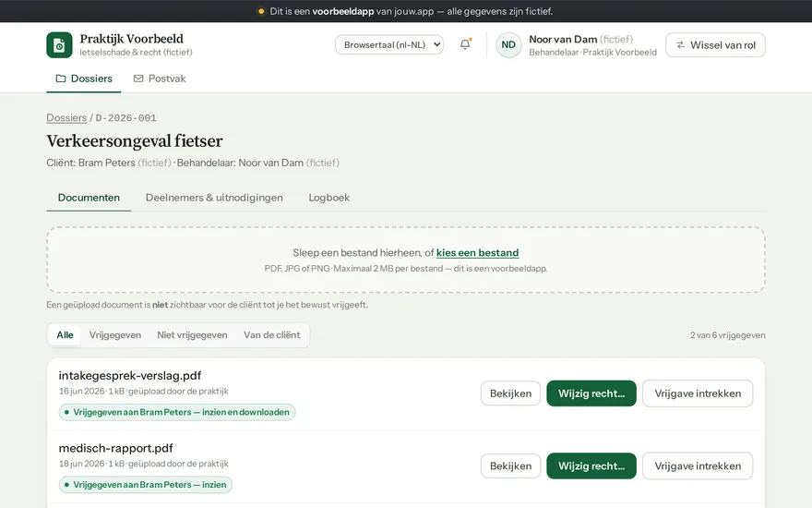The image size is (812, 508).
Task: Click the intakegesprek-verslag.pdf file name
Action: (129, 375)
